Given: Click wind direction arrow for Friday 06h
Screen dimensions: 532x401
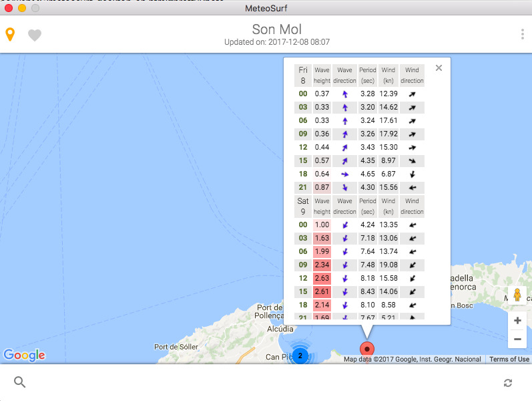Looking at the screenshot, I should click(x=413, y=121).
